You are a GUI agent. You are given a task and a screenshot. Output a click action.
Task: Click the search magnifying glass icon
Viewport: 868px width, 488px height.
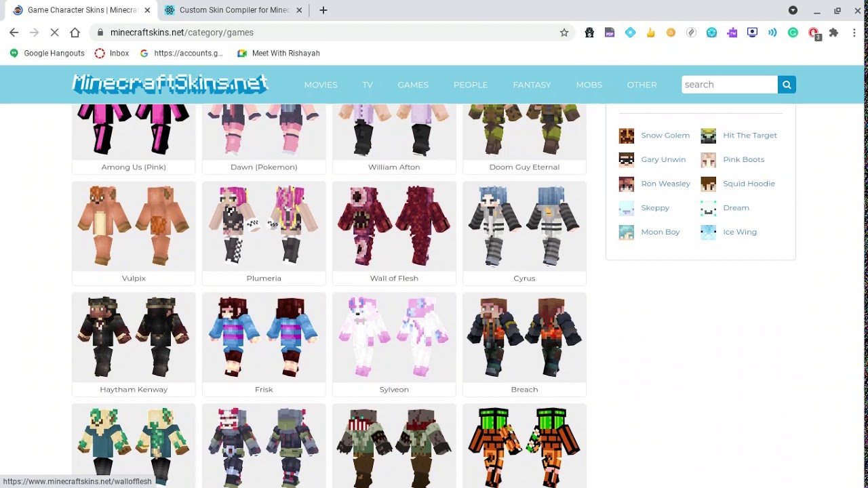pos(786,84)
